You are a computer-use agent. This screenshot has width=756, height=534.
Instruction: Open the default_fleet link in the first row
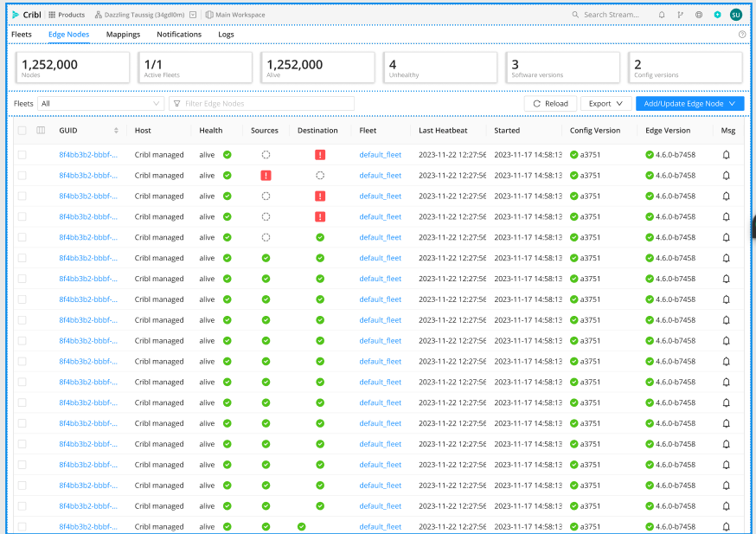pyautogui.click(x=381, y=155)
